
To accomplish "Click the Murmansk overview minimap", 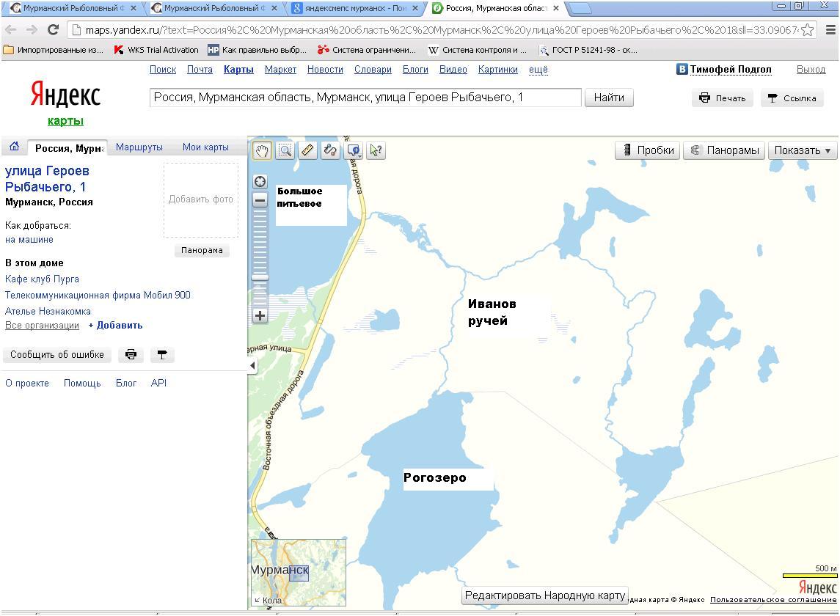I will pos(299,573).
